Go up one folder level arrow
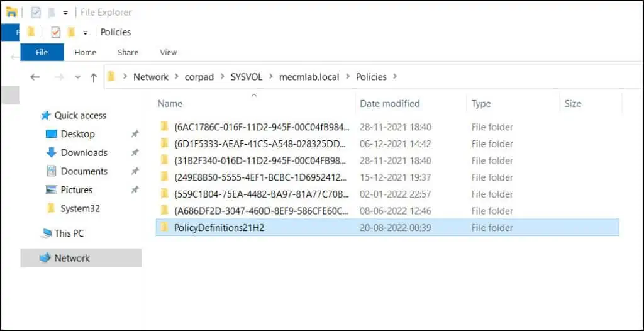The height and width of the screenshot is (331, 644). pos(94,77)
